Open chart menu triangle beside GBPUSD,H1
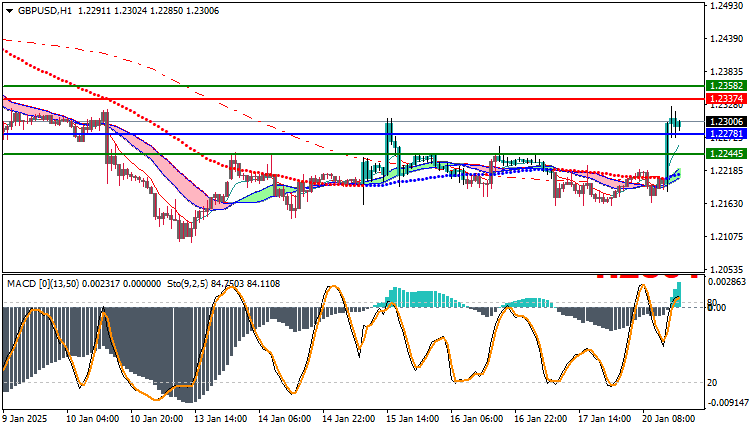750x430 pixels. (x=10, y=11)
